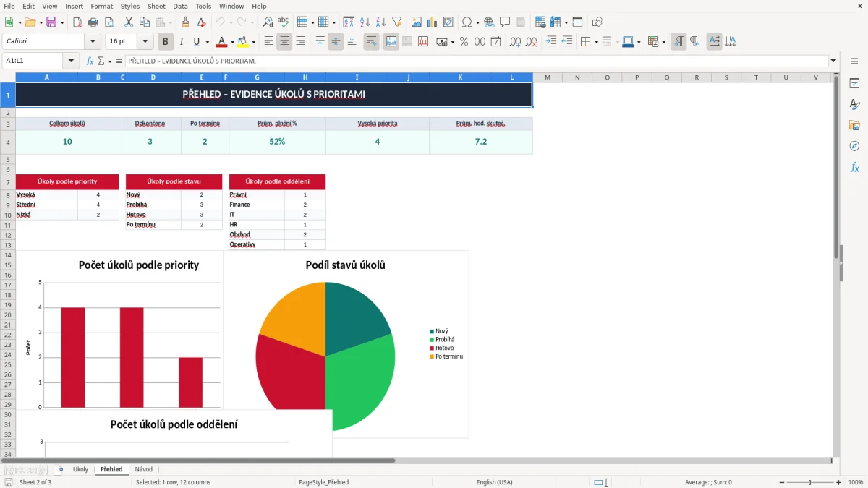The image size is (868, 488).
Task: Cut selection with the scissors icon
Action: coord(129,22)
